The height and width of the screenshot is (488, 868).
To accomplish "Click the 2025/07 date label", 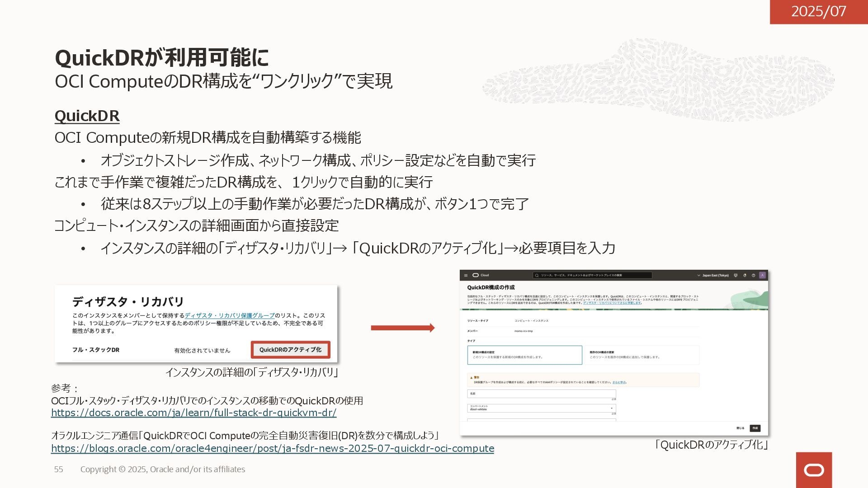I will pyautogui.click(x=819, y=11).
